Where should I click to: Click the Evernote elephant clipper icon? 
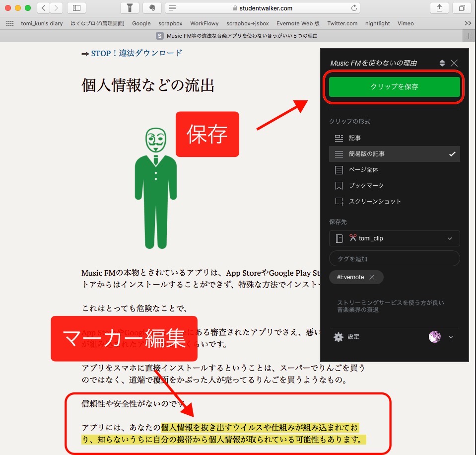pyautogui.click(x=152, y=8)
